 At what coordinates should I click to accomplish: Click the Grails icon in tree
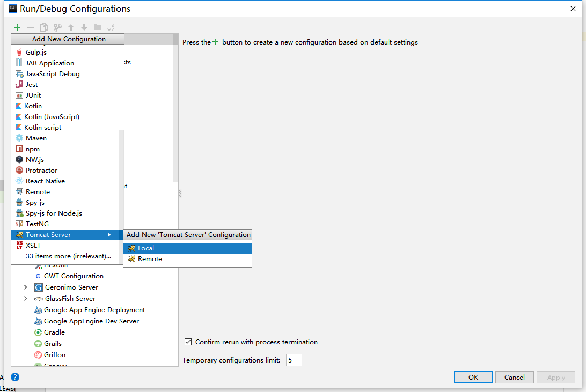[x=38, y=343]
